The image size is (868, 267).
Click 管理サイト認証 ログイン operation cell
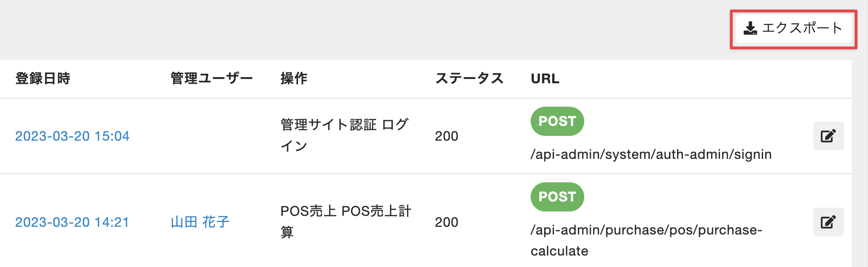(x=344, y=135)
